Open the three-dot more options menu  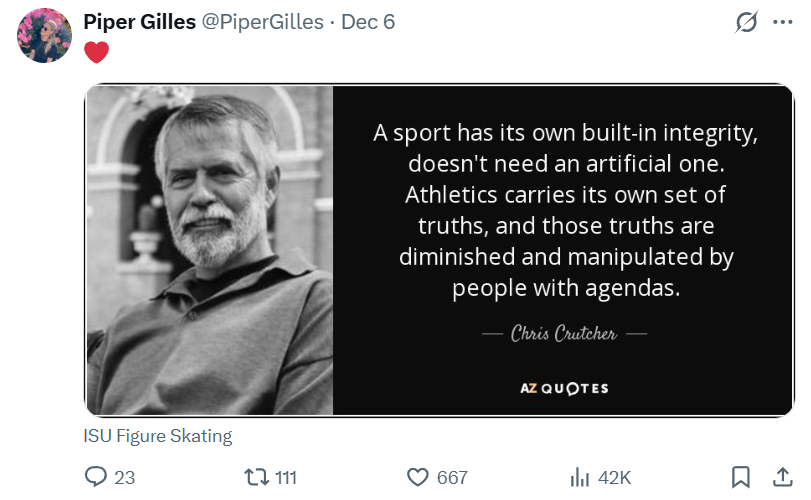point(782,22)
